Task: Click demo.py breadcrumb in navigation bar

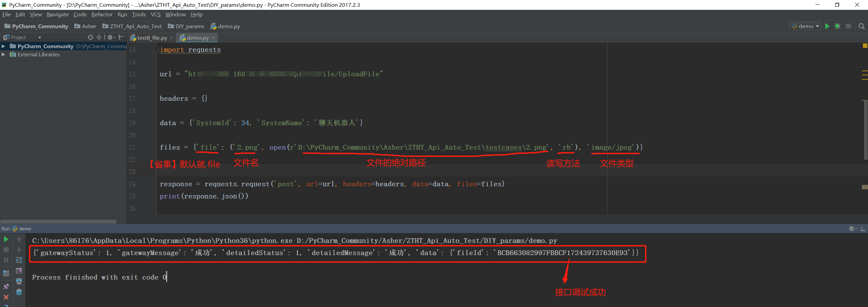Action: (x=225, y=26)
